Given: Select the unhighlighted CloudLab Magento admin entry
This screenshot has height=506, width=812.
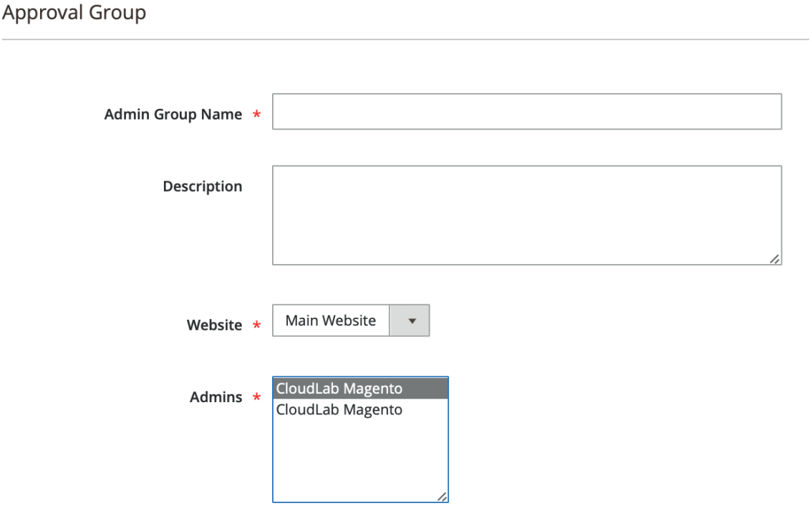Looking at the screenshot, I should coord(360,410).
